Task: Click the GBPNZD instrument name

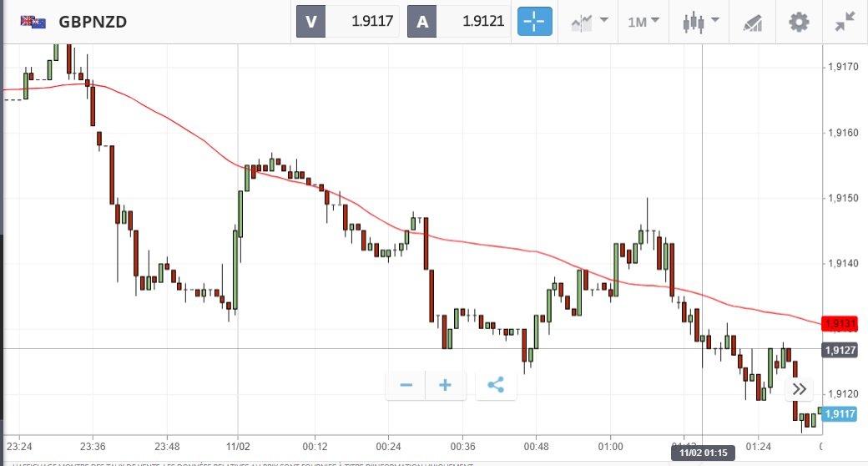Action: 93,22
